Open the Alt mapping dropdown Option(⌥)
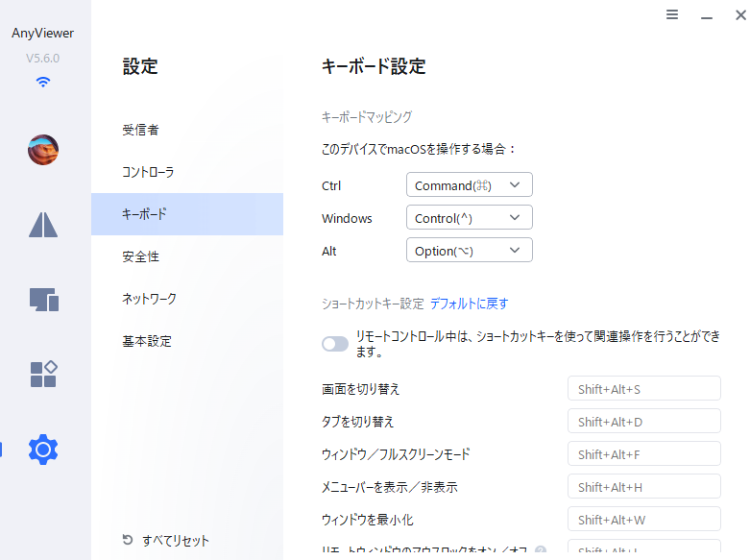Screen dimensions: 750x560 pos(470,251)
